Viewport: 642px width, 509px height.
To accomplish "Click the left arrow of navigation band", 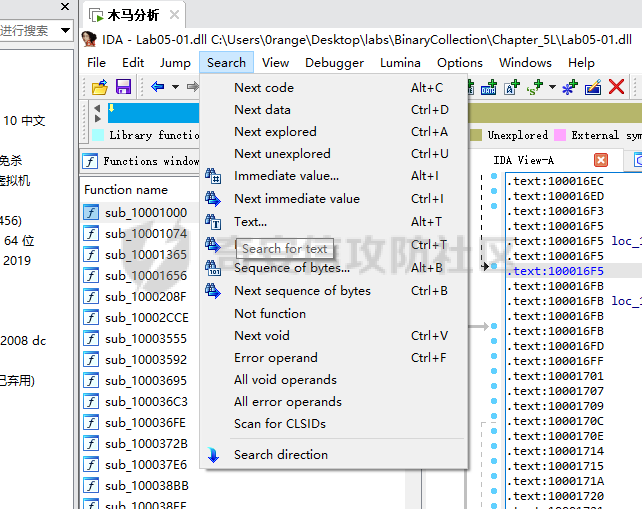I will coord(96,107).
